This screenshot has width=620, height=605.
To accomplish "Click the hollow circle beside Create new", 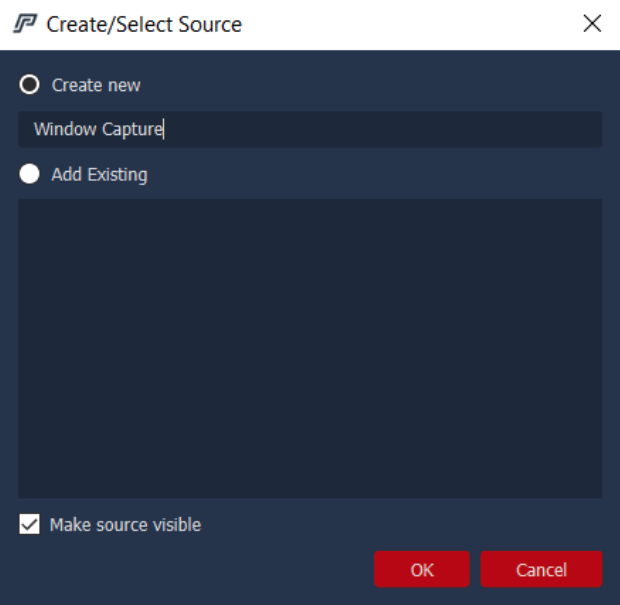I will 30,85.
